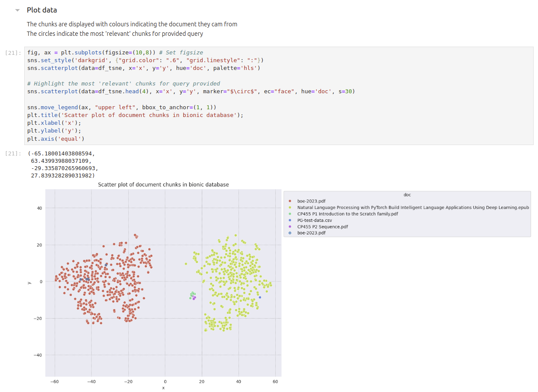Click the scatter plot title text
538x392 pixels.
point(163,184)
